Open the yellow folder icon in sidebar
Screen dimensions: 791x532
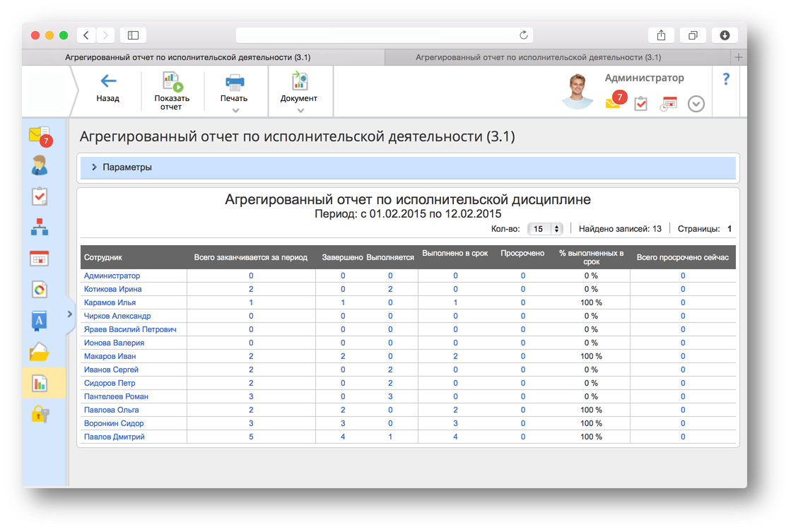pyautogui.click(x=40, y=352)
